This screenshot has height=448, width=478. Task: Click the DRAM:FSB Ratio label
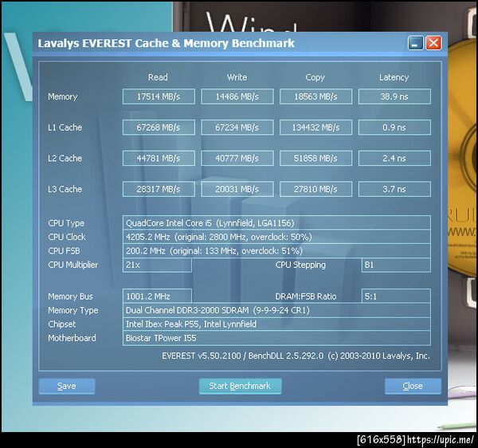click(x=306, y=297)
